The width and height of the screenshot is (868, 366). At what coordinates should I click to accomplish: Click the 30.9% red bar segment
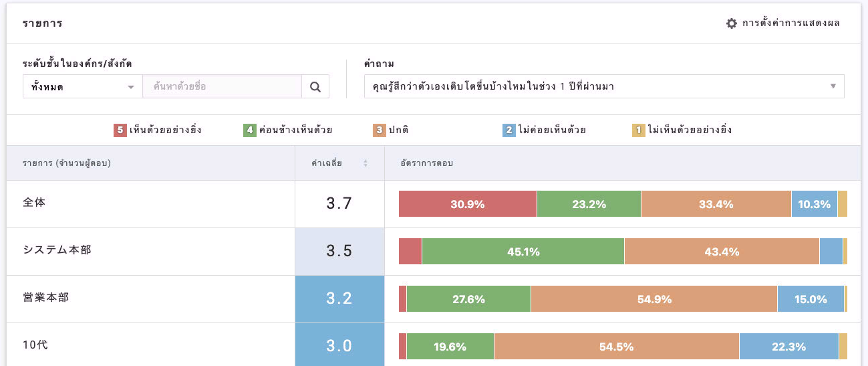467,204
